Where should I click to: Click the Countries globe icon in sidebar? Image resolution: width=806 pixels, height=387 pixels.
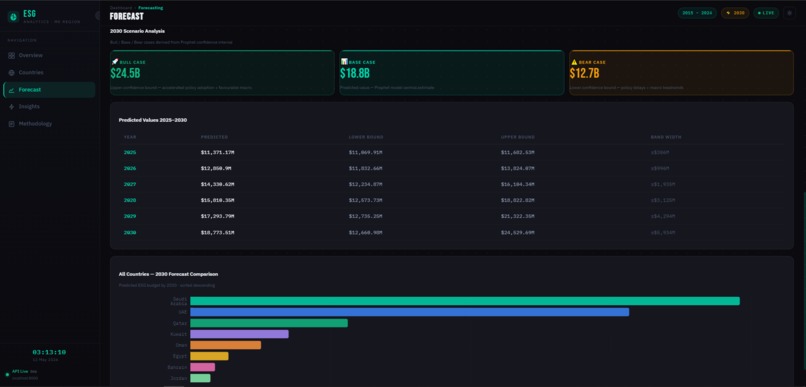pos(11,72)
